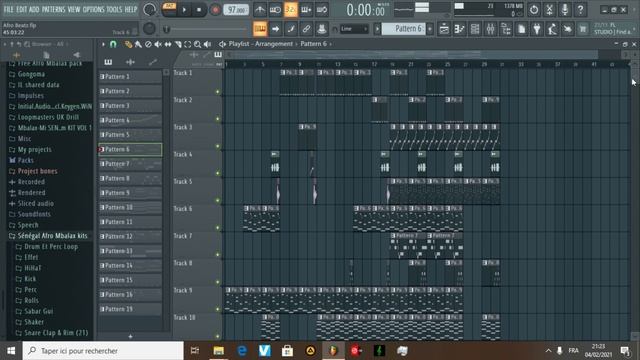Open the Mixer view icon
640x360 pixels.
(490, 29)
